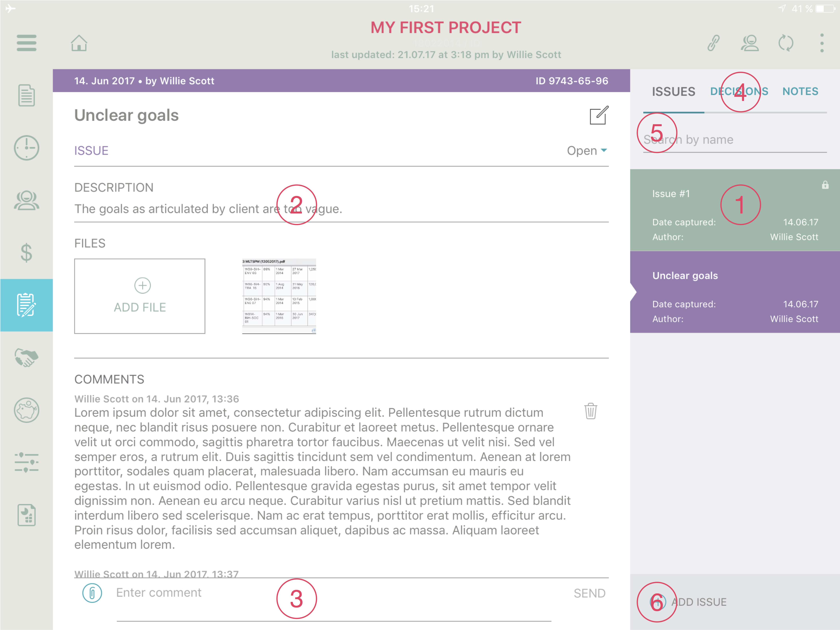Viewport: 840px width, 630px height.
Task: Edit the Unclear goals issue
Action: point(599,115)
